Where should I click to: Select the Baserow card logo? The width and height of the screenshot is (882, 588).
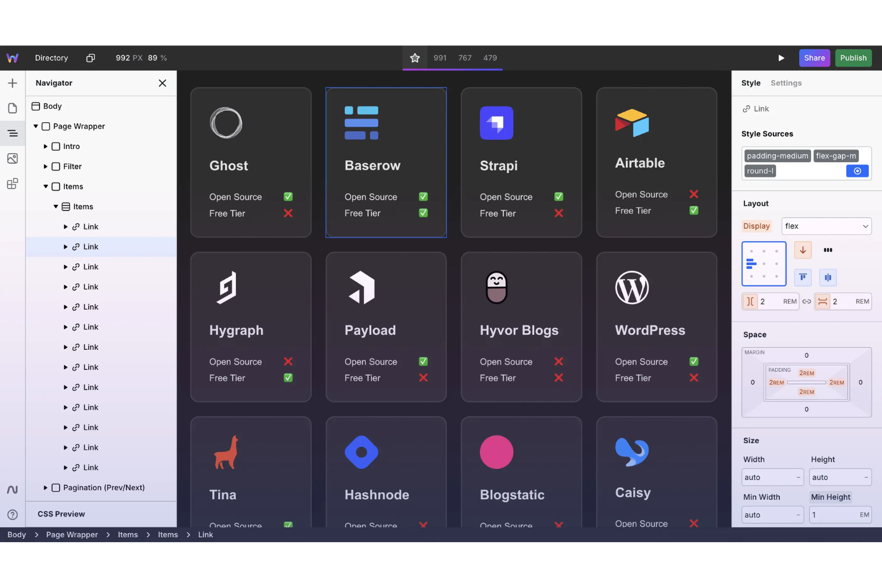[x=361, y=123]
